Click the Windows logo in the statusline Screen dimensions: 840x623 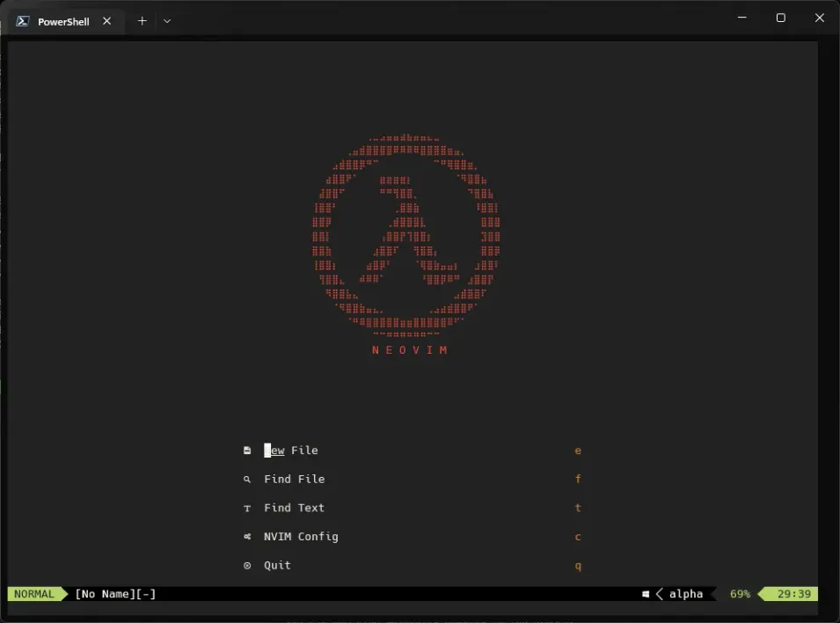(645, 593)
